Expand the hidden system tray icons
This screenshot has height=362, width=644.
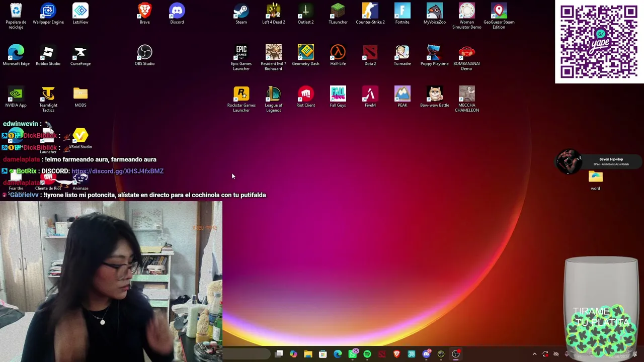coord(534,354)
